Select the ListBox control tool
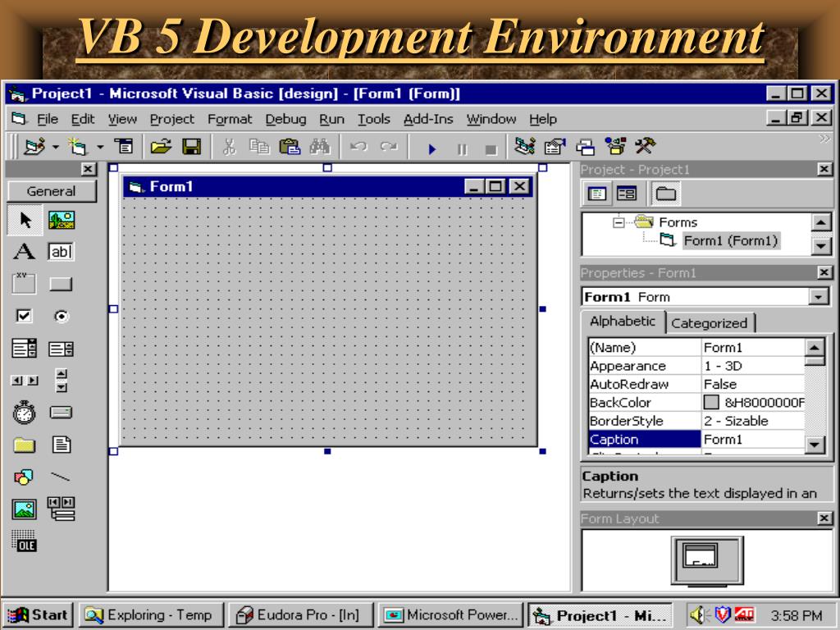Screen dimensions: 840x630 tap(61, 349)
